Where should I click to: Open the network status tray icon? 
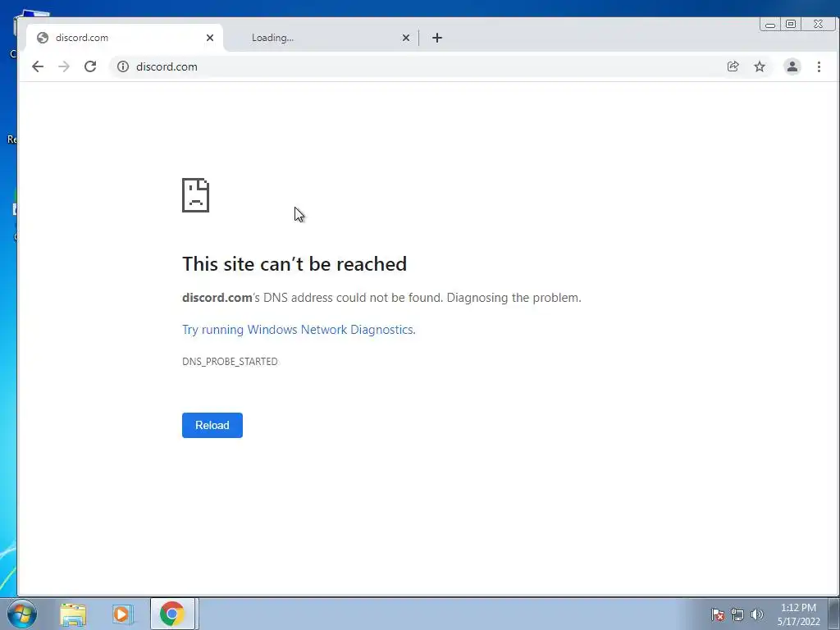(x=737, y=614)
